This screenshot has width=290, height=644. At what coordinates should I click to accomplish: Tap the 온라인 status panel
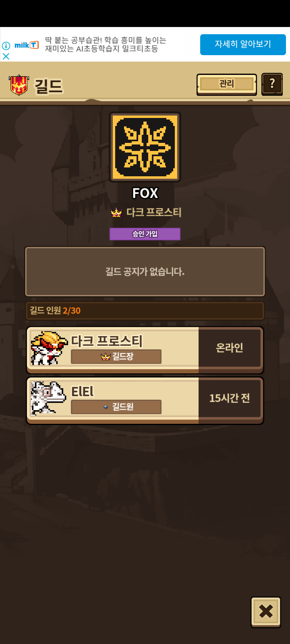[230, 348]
